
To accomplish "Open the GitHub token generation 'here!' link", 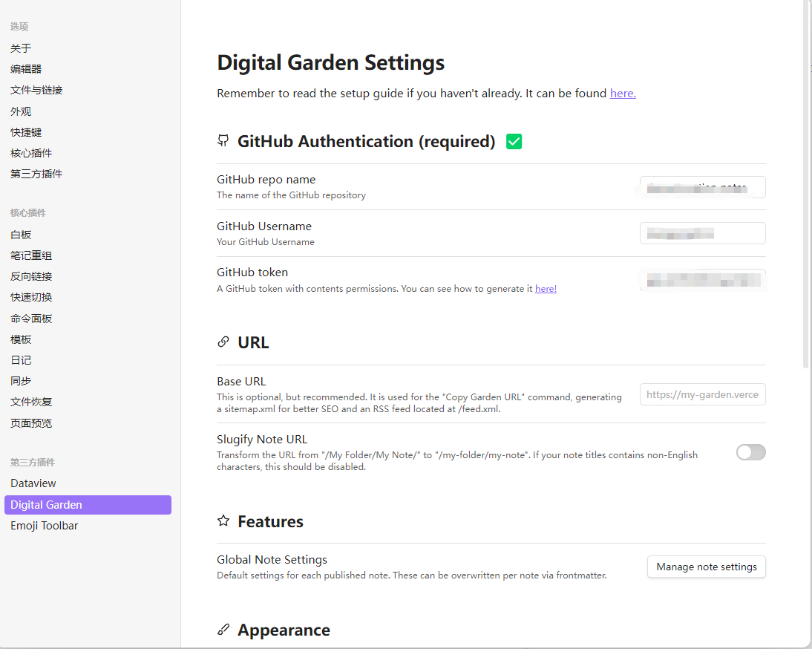I will pos(546,288).
